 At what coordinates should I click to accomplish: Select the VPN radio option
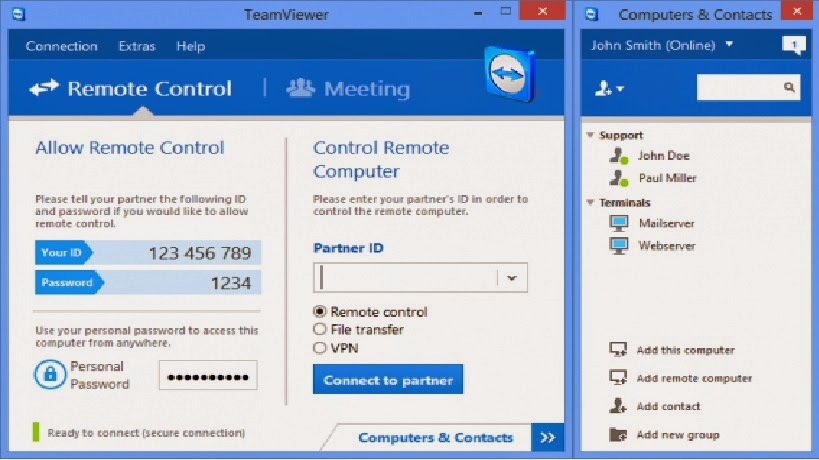point(319,348)
